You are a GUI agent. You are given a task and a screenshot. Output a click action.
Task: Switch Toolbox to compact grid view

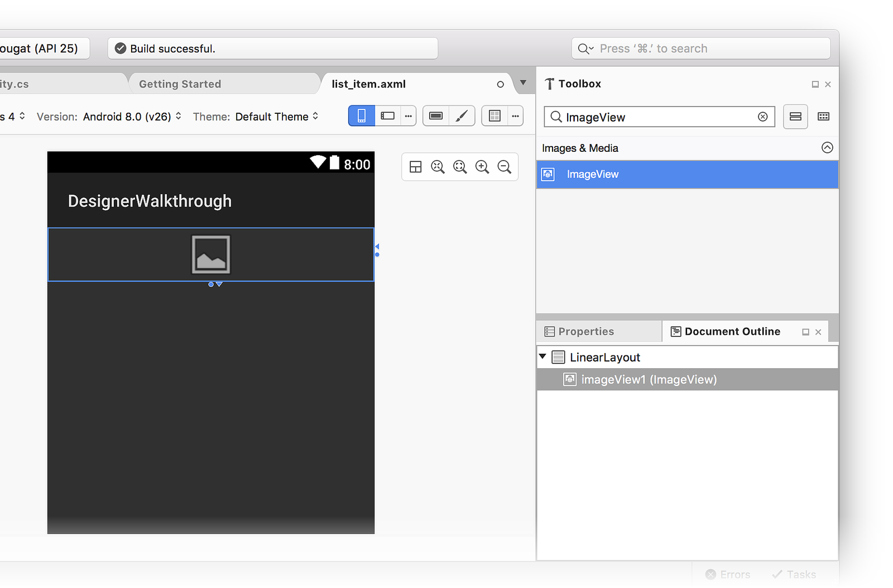coord(824,117)
